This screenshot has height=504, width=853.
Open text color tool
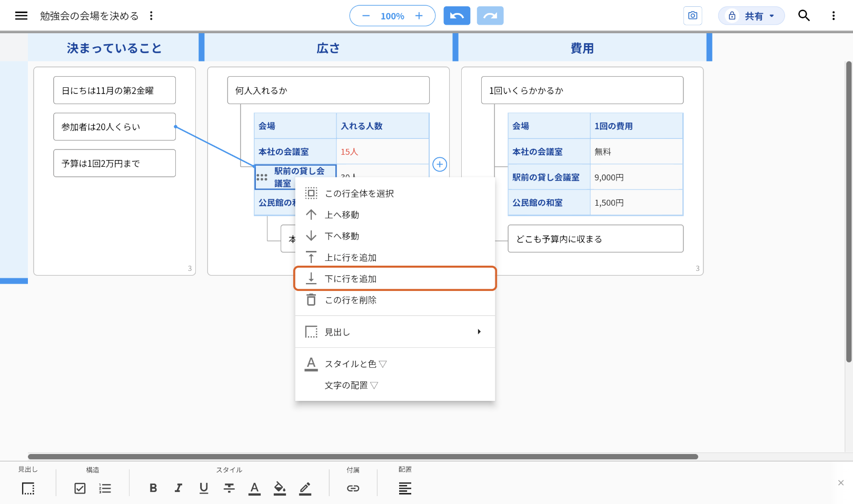[254, 489]
